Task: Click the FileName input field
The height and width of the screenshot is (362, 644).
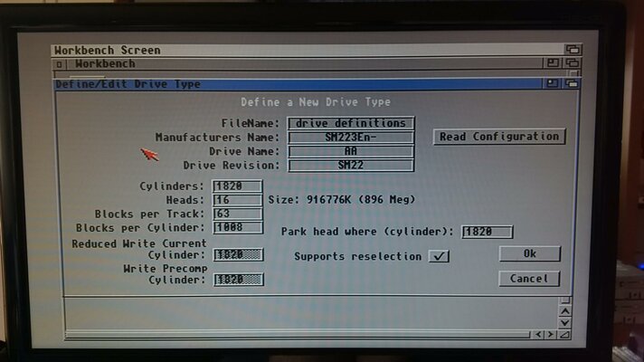Action: click(351, 123)
